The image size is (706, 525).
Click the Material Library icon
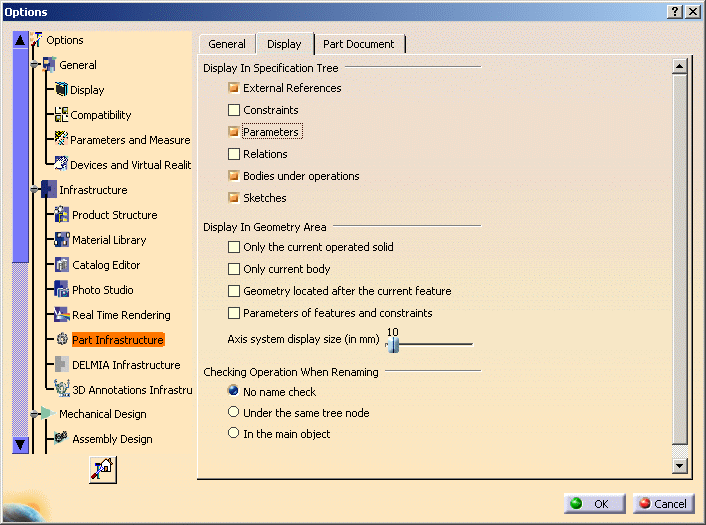[x=62, y=240]
